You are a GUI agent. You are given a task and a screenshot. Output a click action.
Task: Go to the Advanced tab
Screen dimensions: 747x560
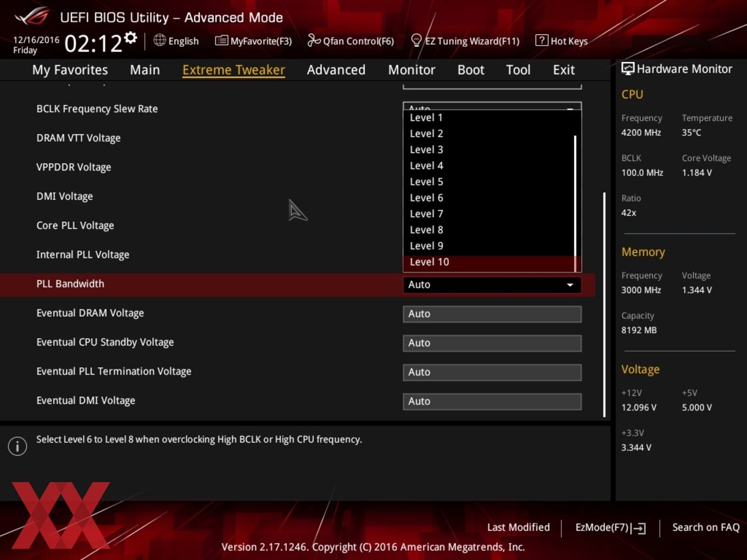tap(336, 70)
